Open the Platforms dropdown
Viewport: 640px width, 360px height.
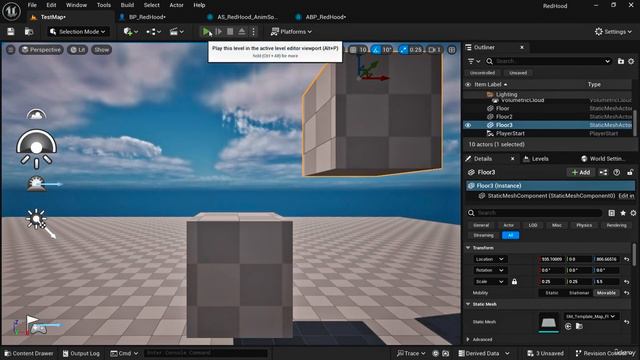[291, 31]
